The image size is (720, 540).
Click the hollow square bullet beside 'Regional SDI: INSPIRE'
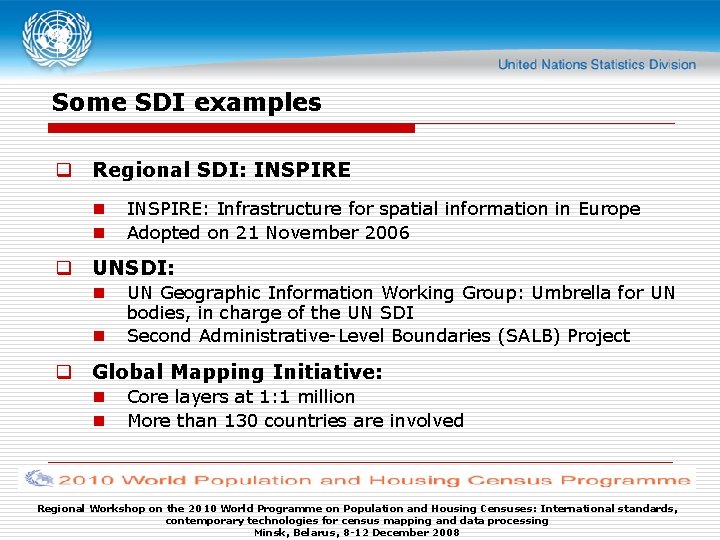click(64, 170)
